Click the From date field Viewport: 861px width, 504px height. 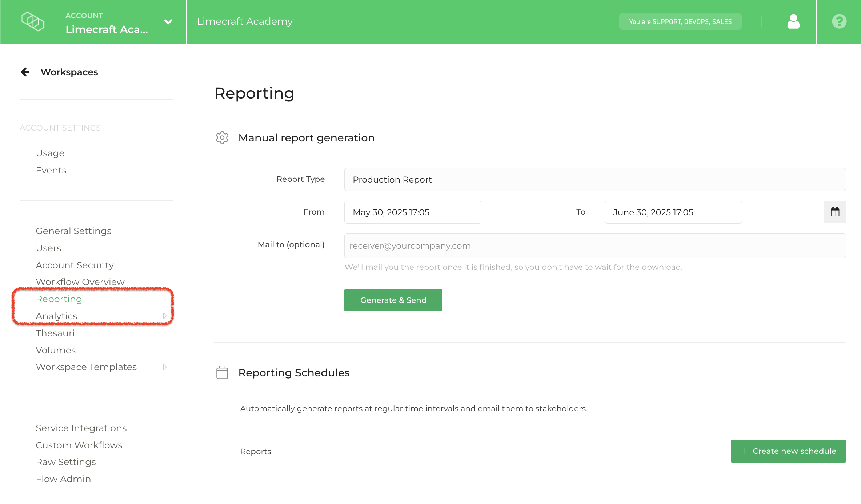tap(412, 212)
